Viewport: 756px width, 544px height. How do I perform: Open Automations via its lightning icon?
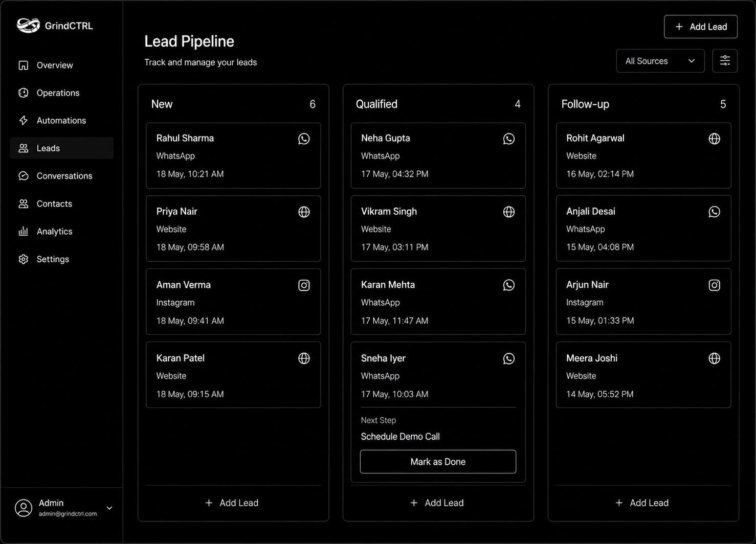[24, 121]
